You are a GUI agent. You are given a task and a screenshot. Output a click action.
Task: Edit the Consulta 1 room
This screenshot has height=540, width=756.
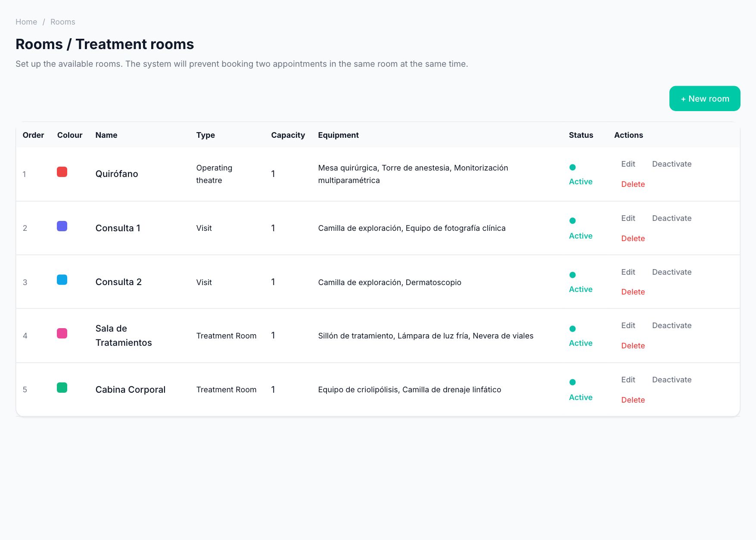[x=628, y=218]
